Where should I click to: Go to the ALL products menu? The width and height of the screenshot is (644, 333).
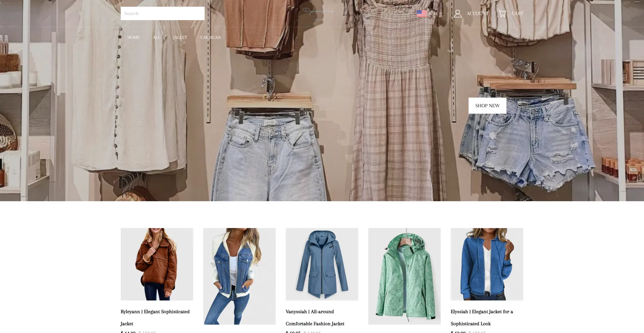pyautogui.click(x=156, y=38)
